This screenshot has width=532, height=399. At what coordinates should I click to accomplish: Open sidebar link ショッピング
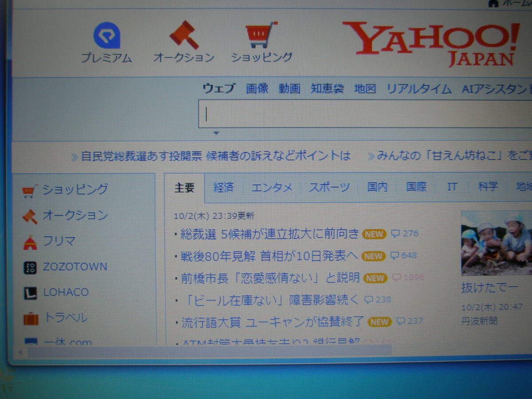[75, 190]
